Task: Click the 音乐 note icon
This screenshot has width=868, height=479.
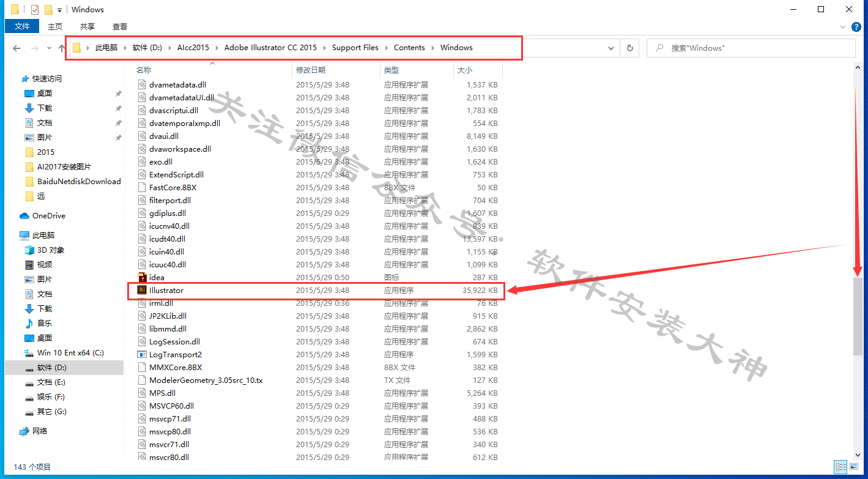Action: pos(29,323)
